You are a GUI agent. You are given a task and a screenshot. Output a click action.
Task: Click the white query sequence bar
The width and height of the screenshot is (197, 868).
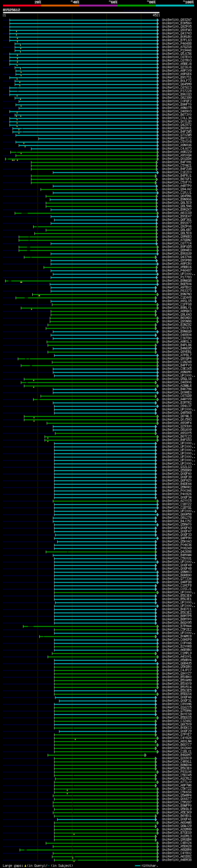tap(81, 13)
